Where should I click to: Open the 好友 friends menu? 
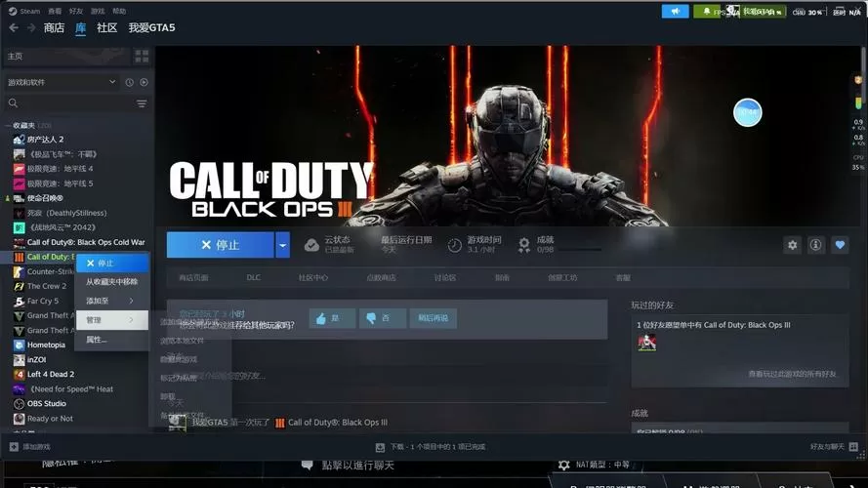pos(76,11)
